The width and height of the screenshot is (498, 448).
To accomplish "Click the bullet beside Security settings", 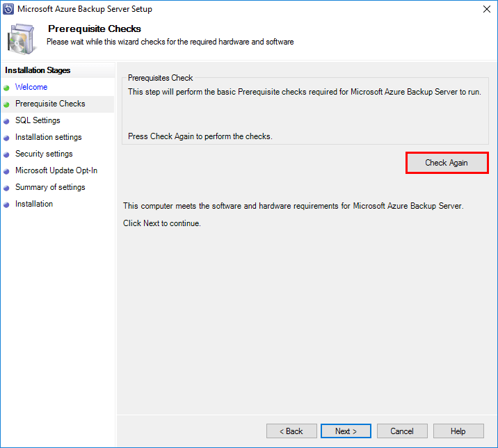I will [x=7, y=154].
